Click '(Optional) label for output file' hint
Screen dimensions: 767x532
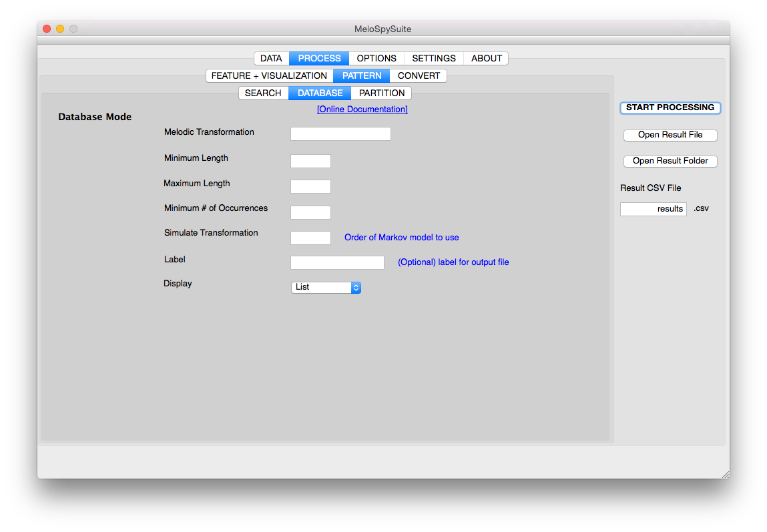[453, 262]
